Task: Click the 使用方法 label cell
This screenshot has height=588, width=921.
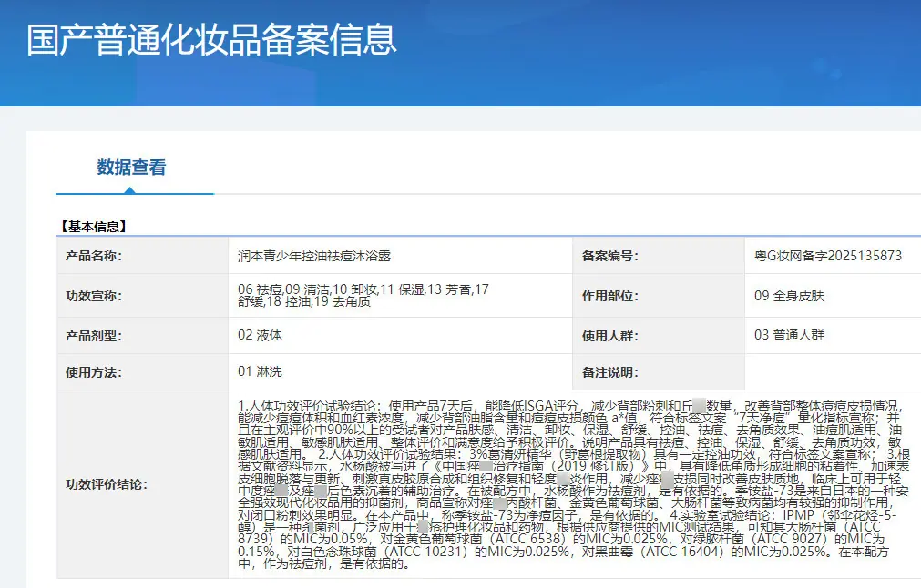Action: click(x=143, y=372)
